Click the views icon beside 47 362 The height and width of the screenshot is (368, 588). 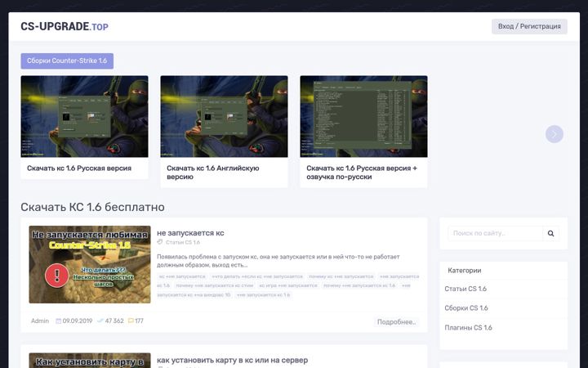[x=100, y=321]
